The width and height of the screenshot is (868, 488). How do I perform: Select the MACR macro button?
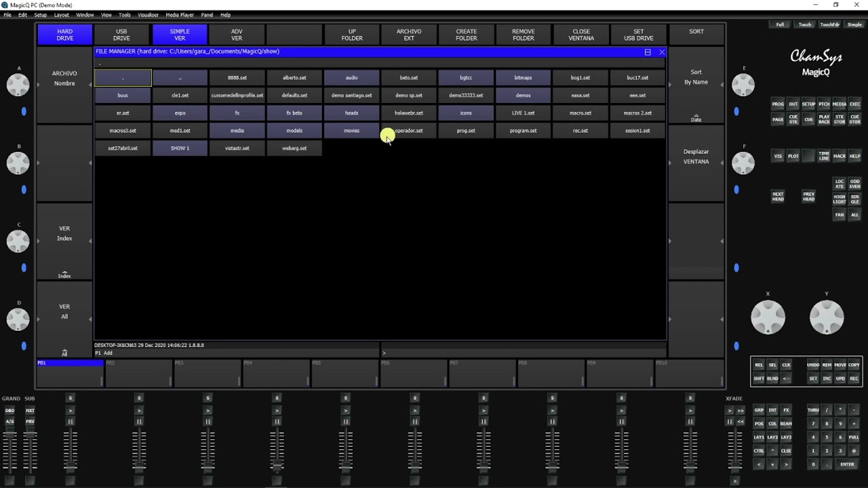(840, 156)
